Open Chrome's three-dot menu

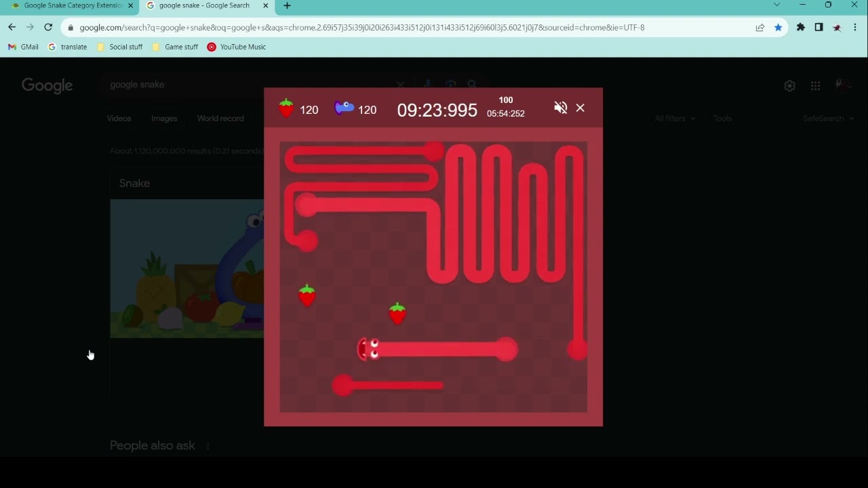tap(856, 28)
